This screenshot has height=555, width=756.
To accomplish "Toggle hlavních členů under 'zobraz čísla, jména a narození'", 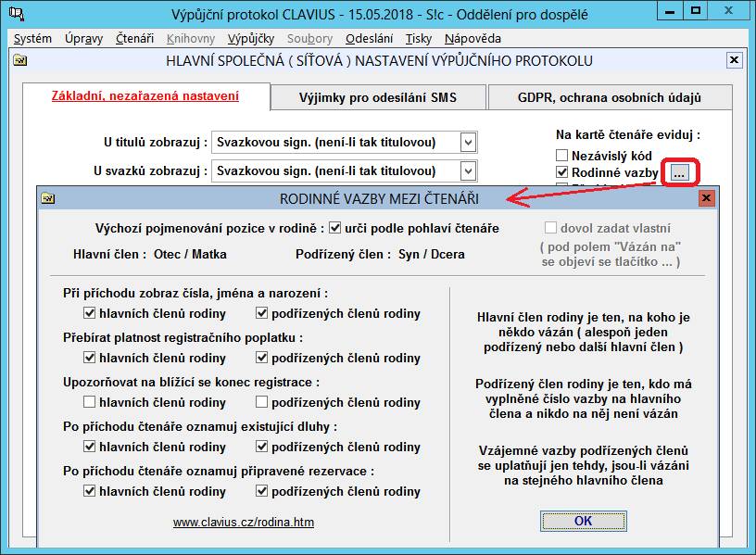I will (89, 313).
